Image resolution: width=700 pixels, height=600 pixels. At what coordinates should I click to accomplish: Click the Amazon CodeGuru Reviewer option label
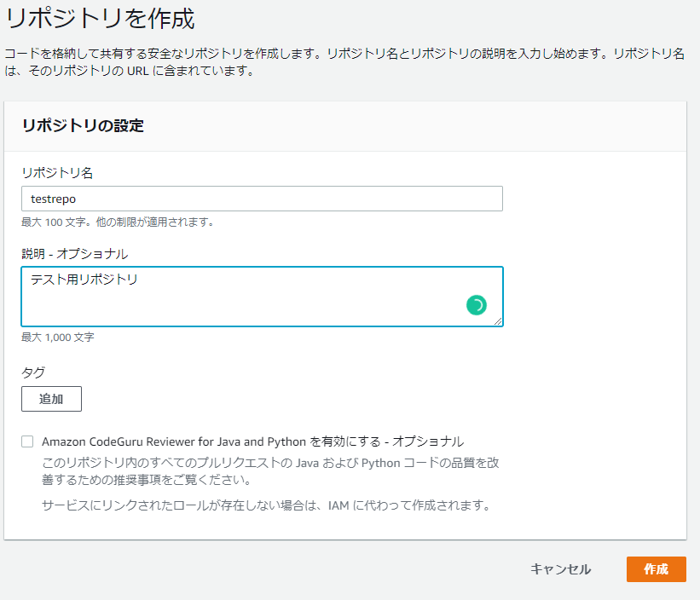(x=252, y=441)
